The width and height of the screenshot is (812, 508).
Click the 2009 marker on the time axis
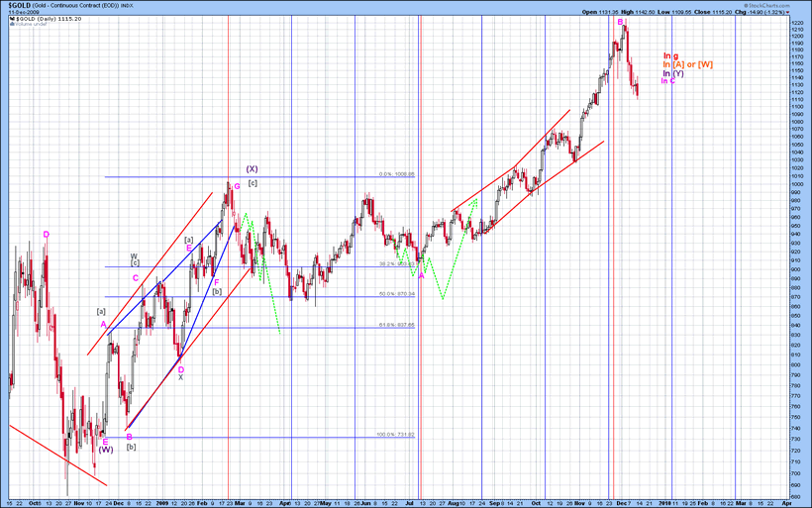click(161, 503)
